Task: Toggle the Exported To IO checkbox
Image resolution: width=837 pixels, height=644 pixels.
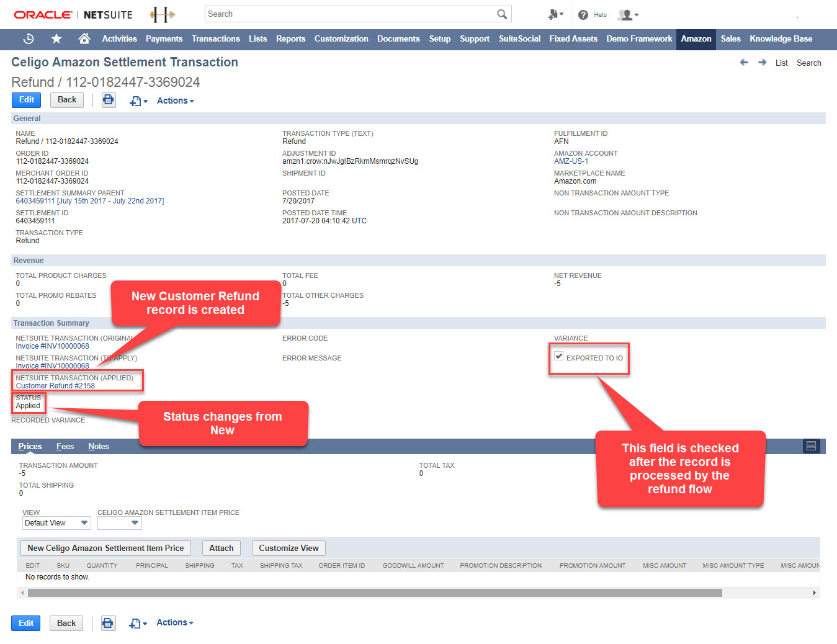Action: point(559,356)
